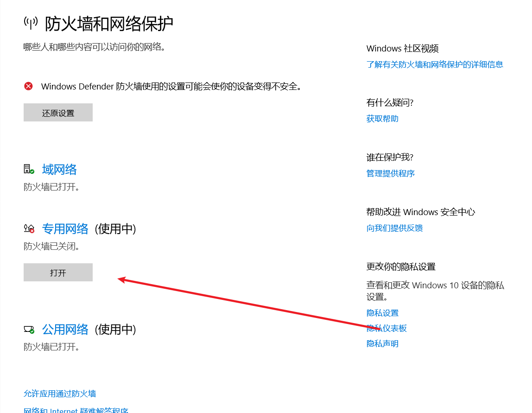The image size is (532, 413).
Task: Click the Windows Defender warning message text
Action: 171,87
